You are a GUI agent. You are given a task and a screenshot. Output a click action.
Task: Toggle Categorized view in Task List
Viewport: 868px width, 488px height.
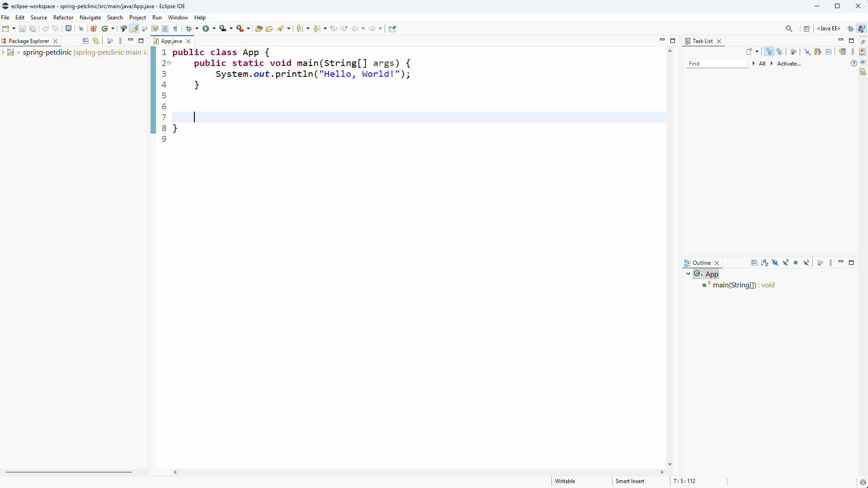point(769,52)
